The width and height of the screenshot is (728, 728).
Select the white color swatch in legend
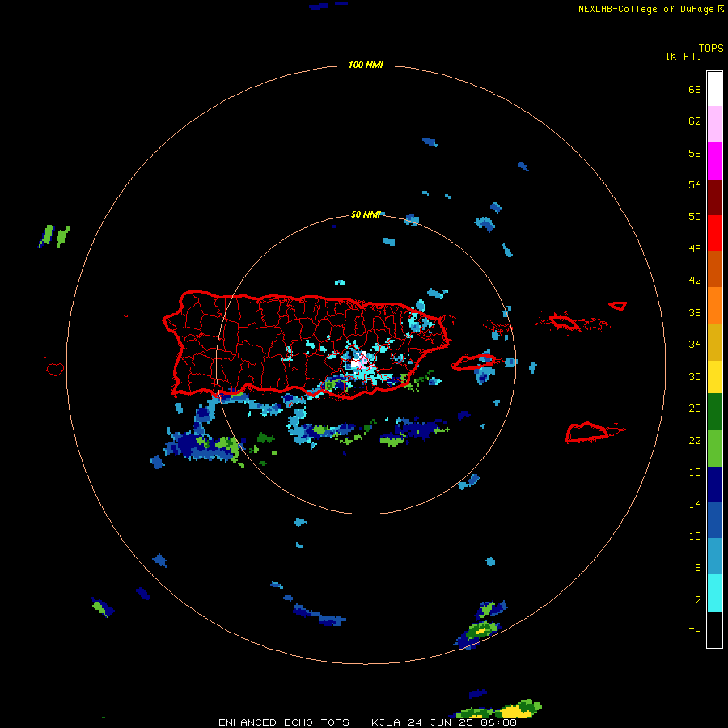tap(714, 89)
